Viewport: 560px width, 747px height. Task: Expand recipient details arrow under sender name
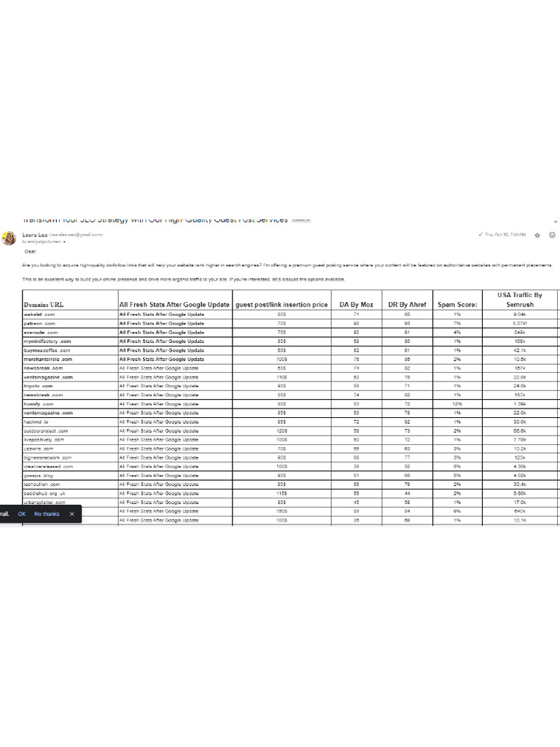(x=64, y=242)
